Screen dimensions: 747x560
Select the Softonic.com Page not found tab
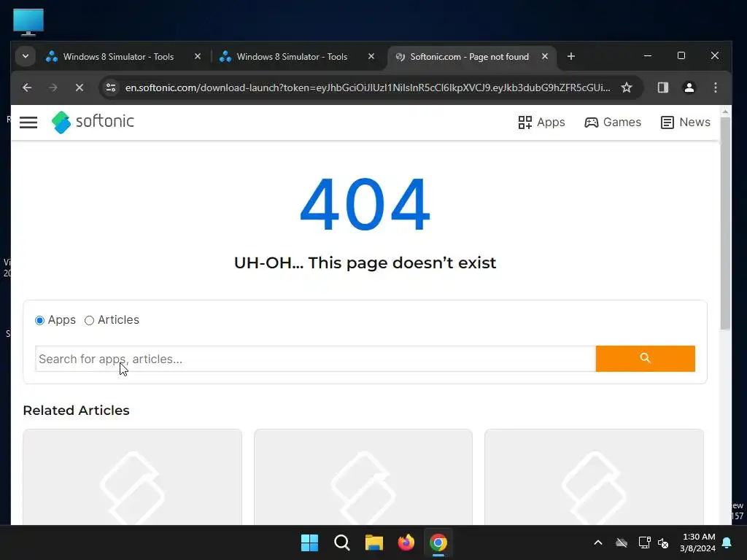[x=469, y=57]
